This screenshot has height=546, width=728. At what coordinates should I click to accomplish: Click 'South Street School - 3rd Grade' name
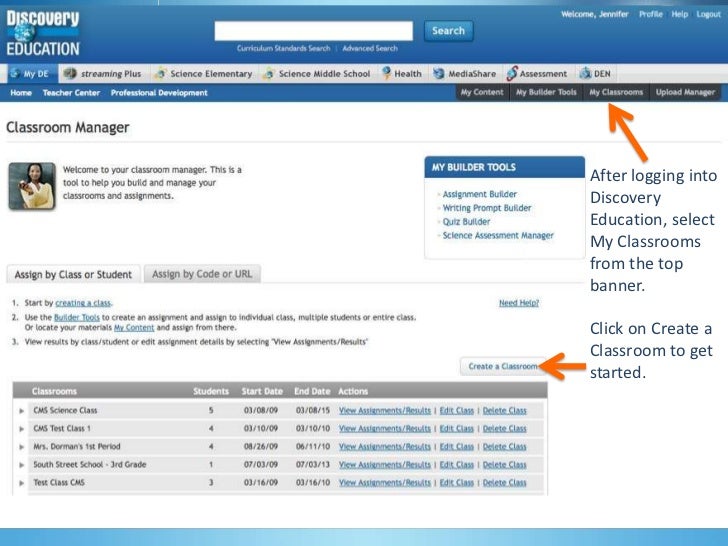point(90,464)
